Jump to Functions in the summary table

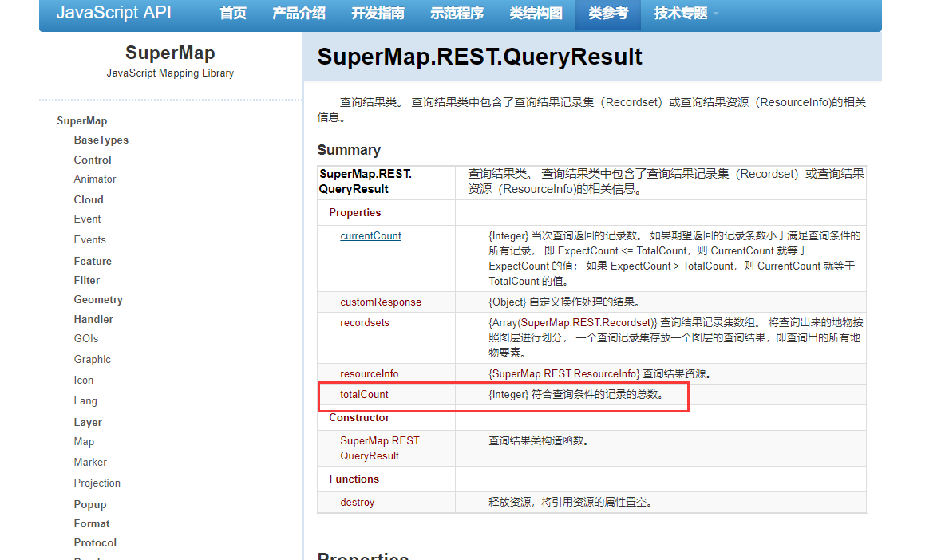tap(354, 479)
